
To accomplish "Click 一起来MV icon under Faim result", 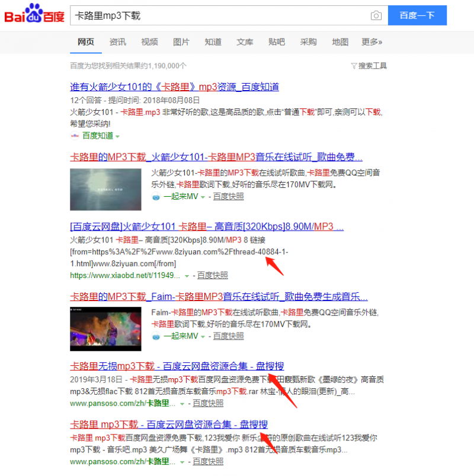I will click(x=156, y=336).
